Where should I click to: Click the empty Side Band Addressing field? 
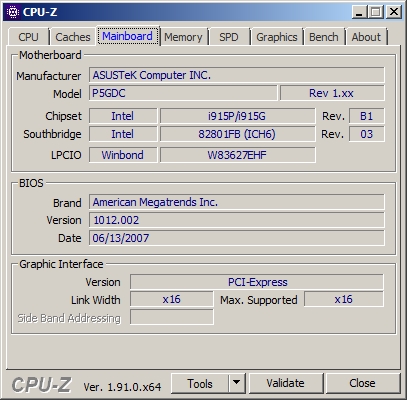[172, 317]
